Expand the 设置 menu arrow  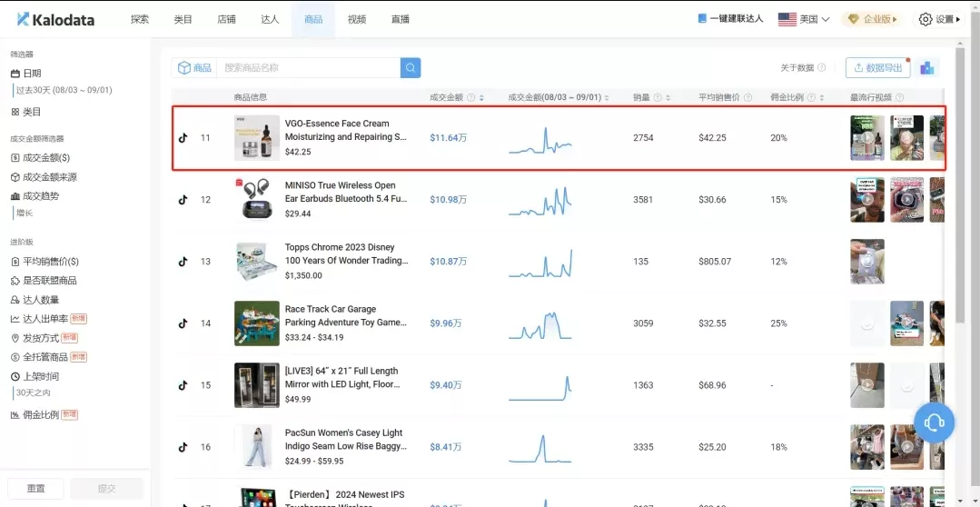click(x=959, y=19)
